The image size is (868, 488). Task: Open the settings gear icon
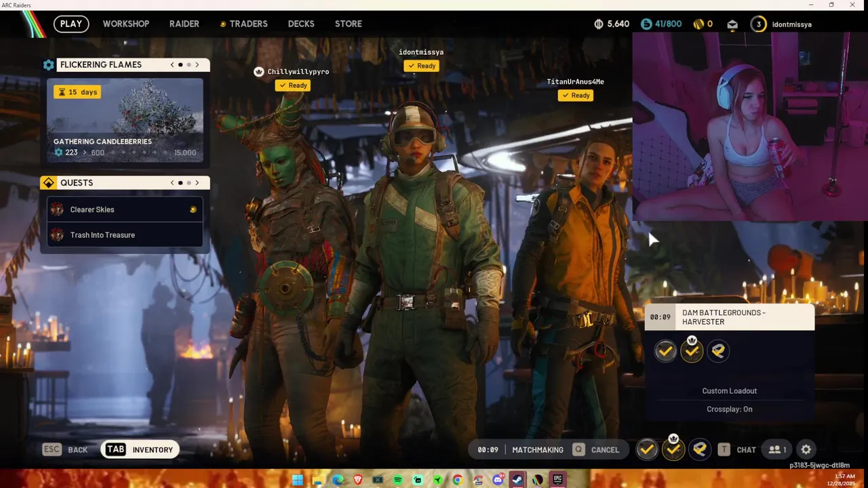806,449
